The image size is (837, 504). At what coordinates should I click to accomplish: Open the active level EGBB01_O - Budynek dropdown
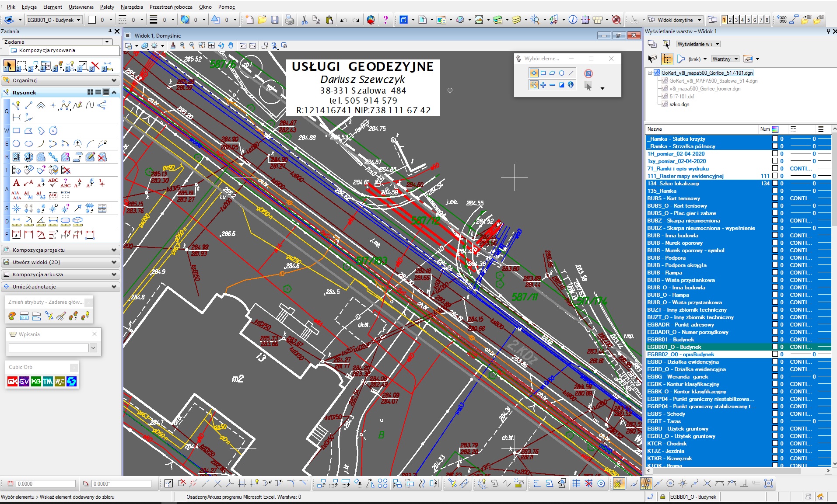pyautogui.click(x=54, y=20)
